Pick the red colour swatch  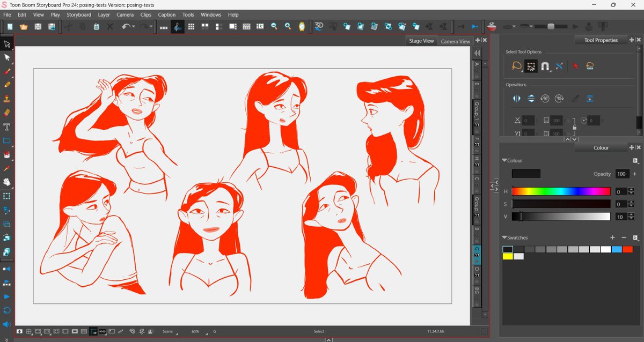pos(628,249)
